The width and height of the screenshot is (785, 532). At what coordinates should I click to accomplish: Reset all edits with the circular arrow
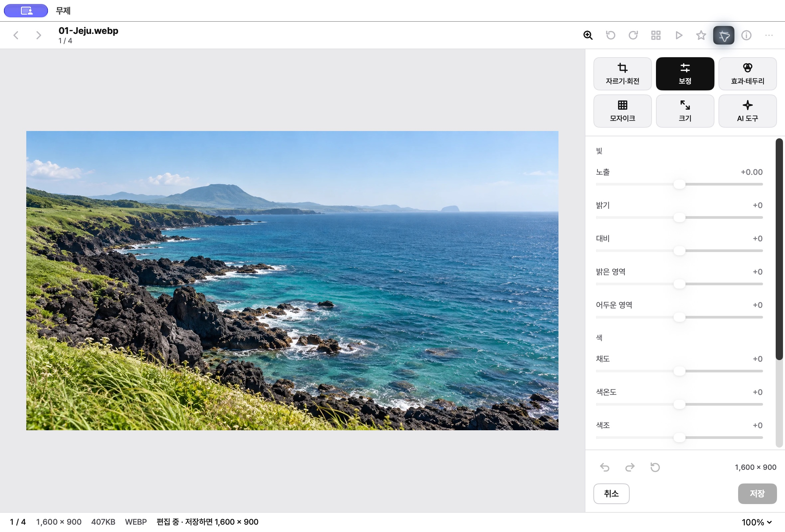point(655,467)
